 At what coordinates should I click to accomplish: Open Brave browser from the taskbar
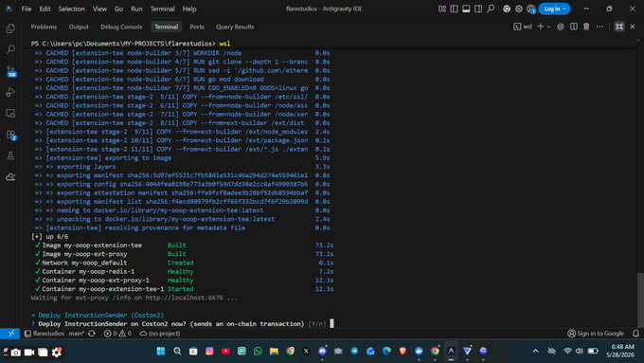tap(402, 351)
